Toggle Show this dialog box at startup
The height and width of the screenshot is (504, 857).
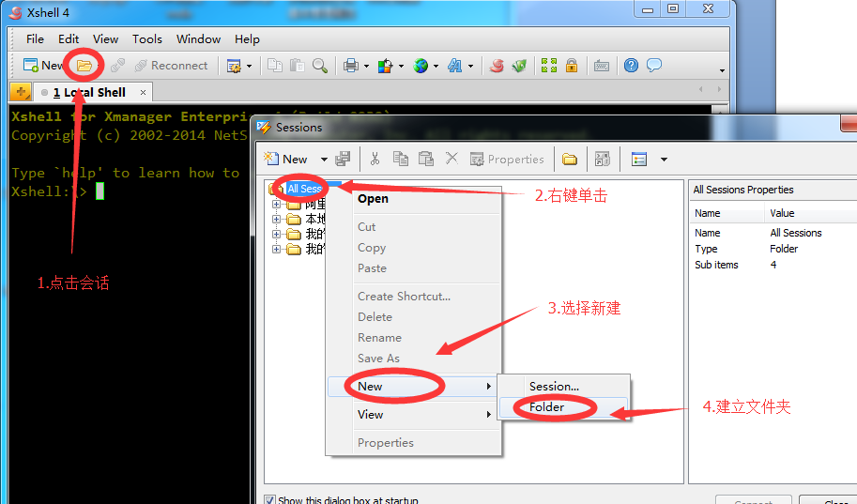pos(268,500)
